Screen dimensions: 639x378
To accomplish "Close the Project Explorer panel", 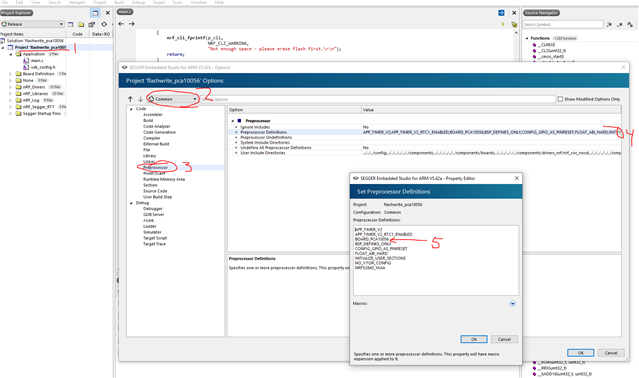I will 108,13.
